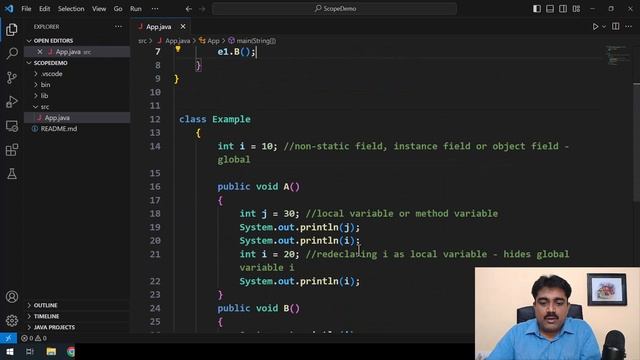The height and width of the screenshot is (360, 640).
Task: Open Task View on the taskbar
Action: pyautogui.click(x=30, y=351)
